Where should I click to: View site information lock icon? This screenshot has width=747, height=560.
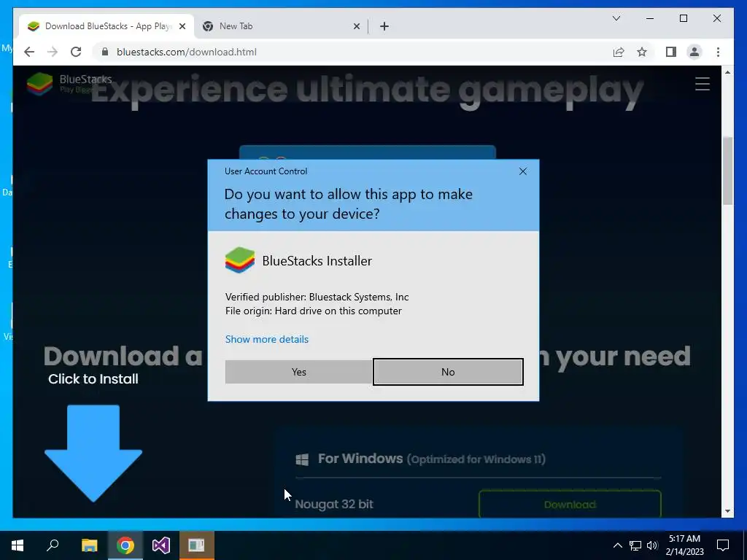coord(105,52)
